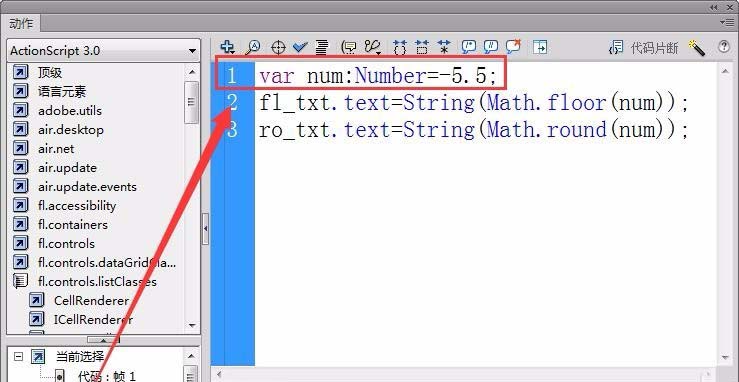This screenshot has width=739, height=382.
Task: Click line number 3 in the gutter
Action: tap(231, 130)
